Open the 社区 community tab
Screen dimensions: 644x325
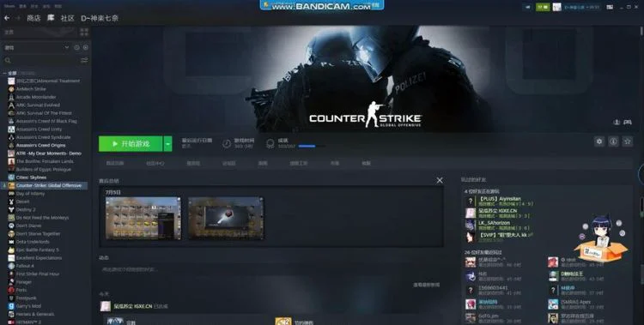pyautogui.click(x=67, y=18)
